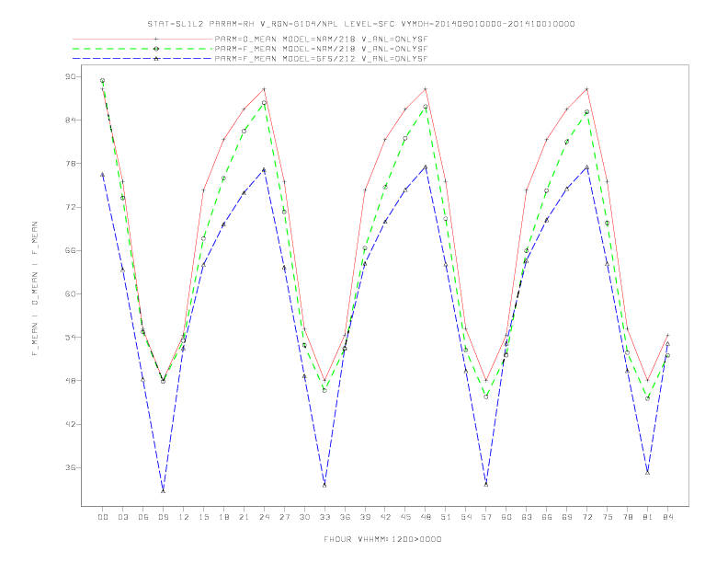Click y-axis tick label 66

pos(70,250)
